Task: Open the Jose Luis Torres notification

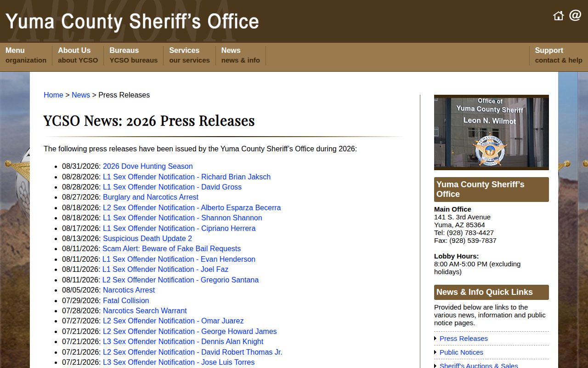Action: coord(179,362)
